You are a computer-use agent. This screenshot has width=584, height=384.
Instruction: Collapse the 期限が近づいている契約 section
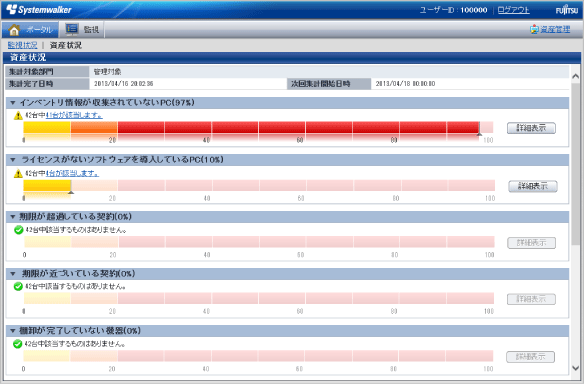[13, 274]
